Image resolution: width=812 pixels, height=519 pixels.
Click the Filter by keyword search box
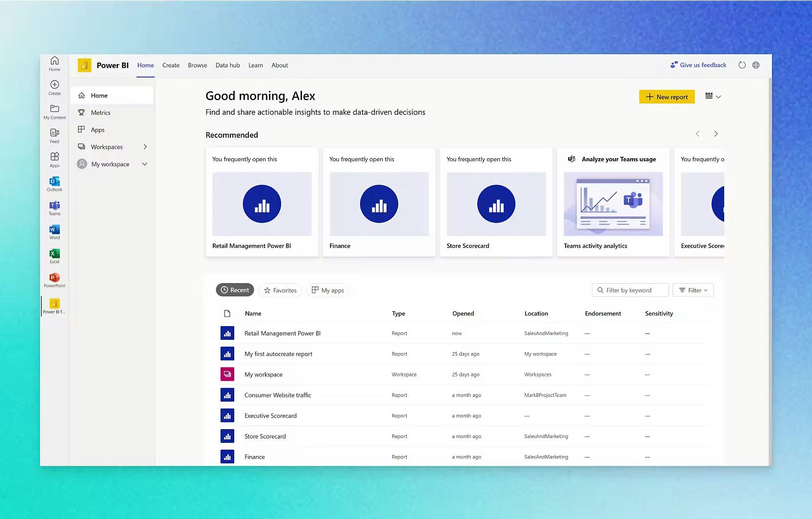629,290
